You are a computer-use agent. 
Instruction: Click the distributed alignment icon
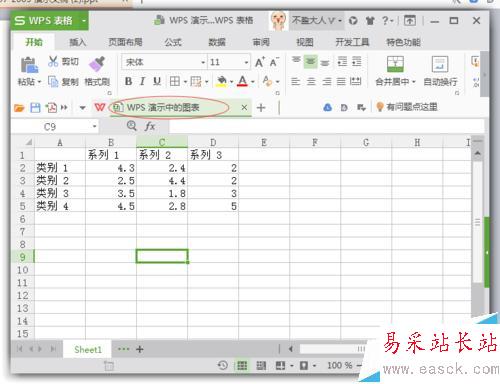[356, 81]
